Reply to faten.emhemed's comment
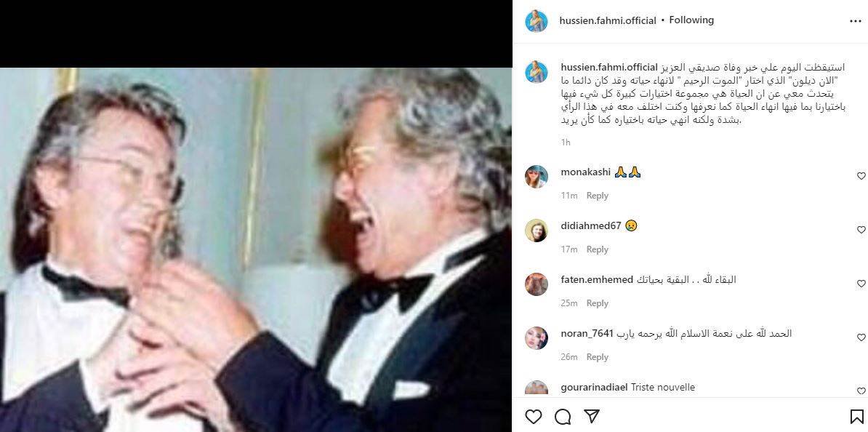The height and width of the screenshot is (432, 868). click(x=598, y=303)
